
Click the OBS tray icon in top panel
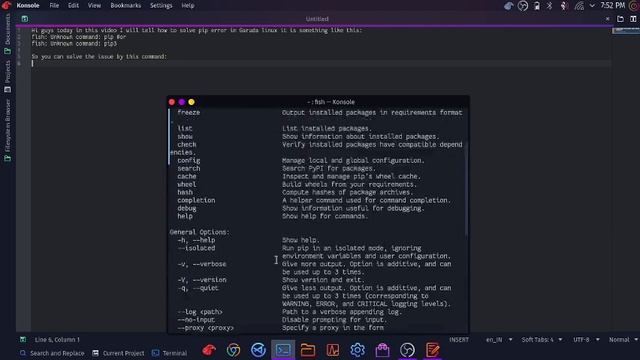(523, 6)
